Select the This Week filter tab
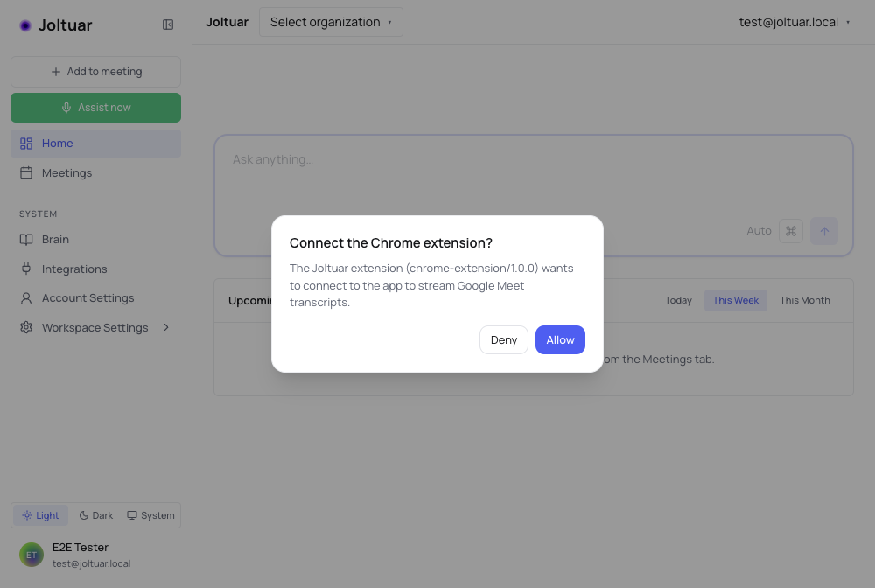 point(736,300)
